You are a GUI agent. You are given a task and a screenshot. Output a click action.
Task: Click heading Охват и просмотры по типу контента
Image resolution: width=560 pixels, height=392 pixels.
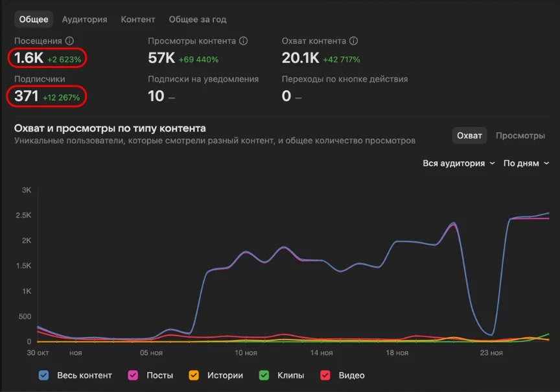pos(110,128)
